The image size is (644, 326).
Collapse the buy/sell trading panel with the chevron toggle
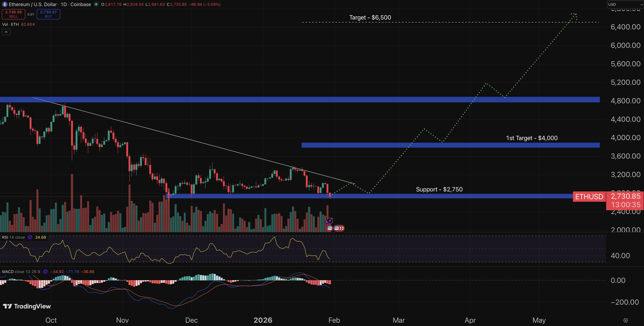tap(6, 32)
